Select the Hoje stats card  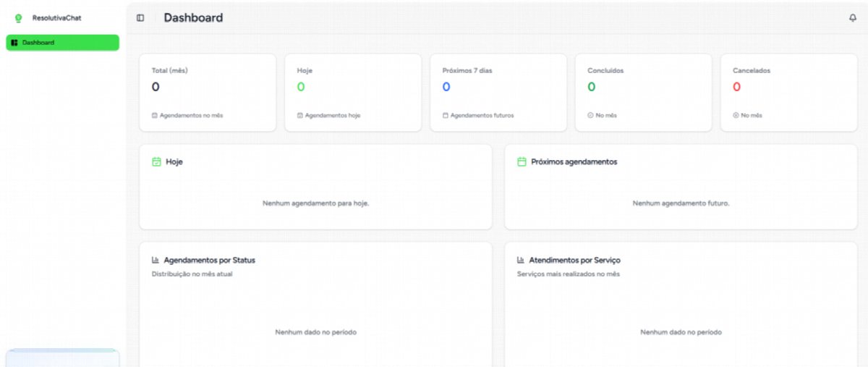(x=353, y=93)
